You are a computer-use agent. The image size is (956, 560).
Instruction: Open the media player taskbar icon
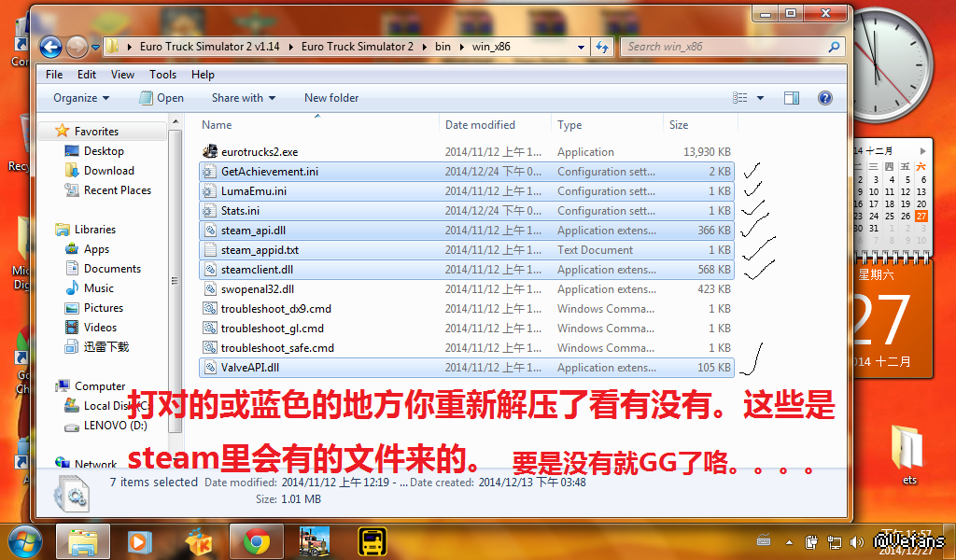click(140, 541)
